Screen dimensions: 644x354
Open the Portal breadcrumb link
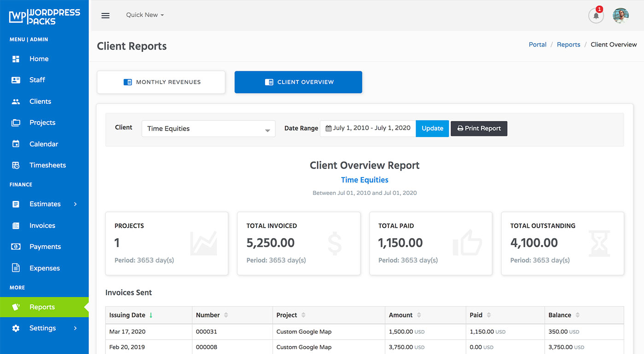(537, 44)
